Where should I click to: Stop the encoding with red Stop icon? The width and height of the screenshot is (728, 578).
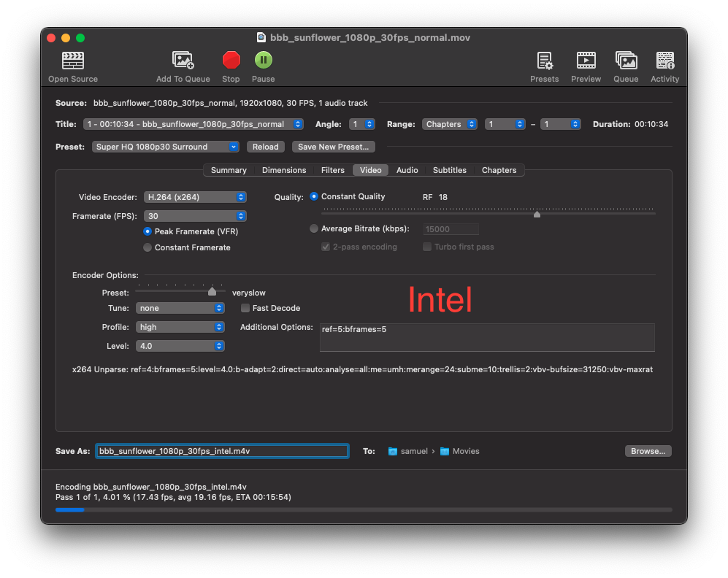click(x=231, y=60)
